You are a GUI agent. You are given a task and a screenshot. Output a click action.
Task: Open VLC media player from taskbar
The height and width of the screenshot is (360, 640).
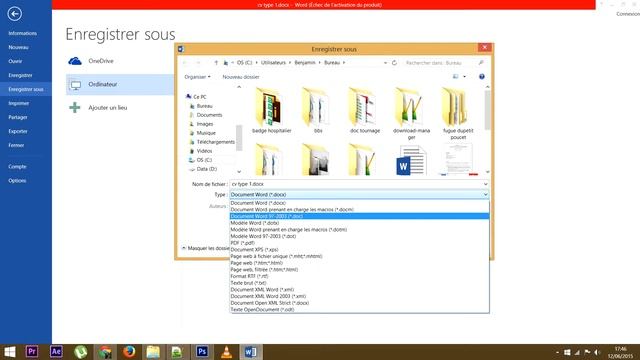point(226,352)
